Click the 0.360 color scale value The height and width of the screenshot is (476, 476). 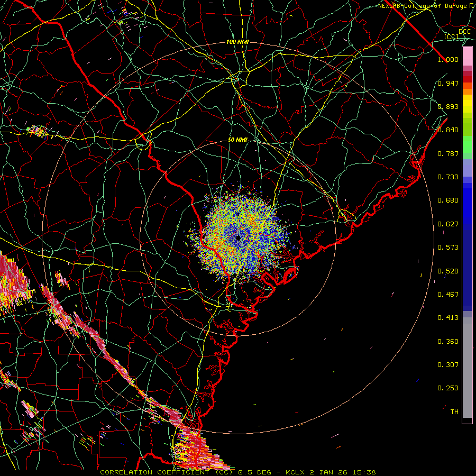[448, 342]
